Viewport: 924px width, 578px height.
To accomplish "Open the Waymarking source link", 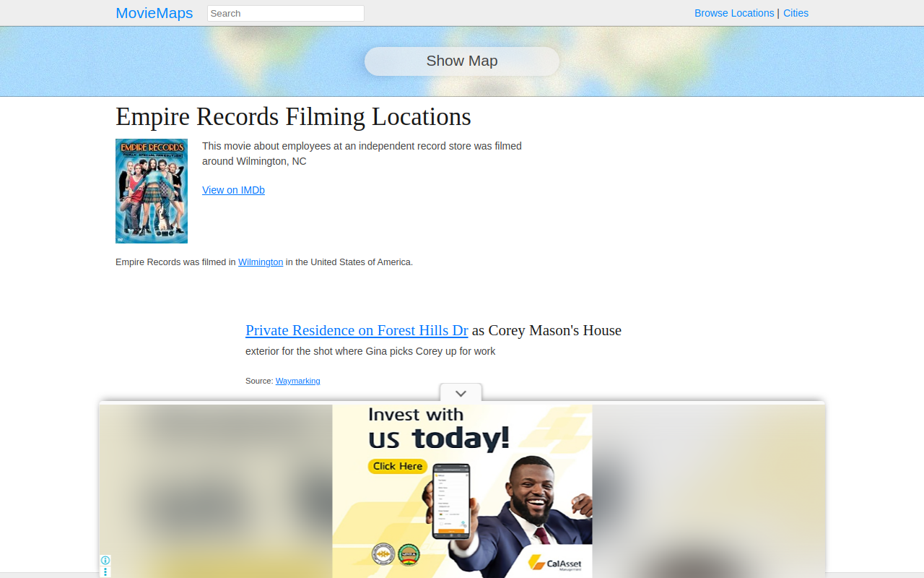I will click(x=297, y=381).
